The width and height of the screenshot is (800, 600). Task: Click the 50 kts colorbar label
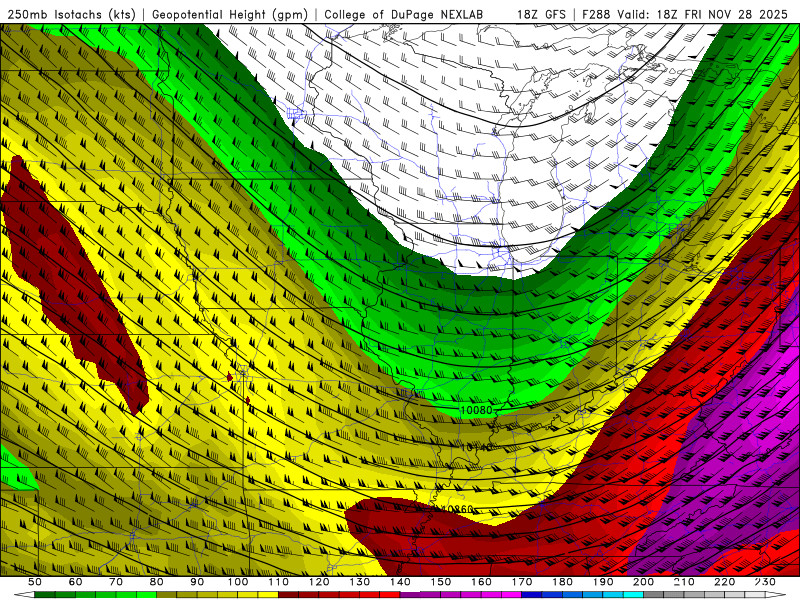click(34, 582)
